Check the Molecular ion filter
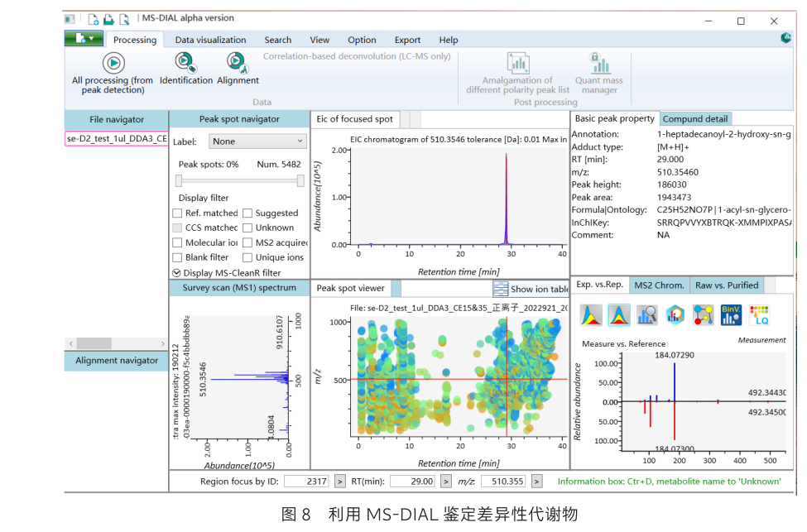This screenshot has width=807, height=532. pyautogui.click(x=178, y=242)
